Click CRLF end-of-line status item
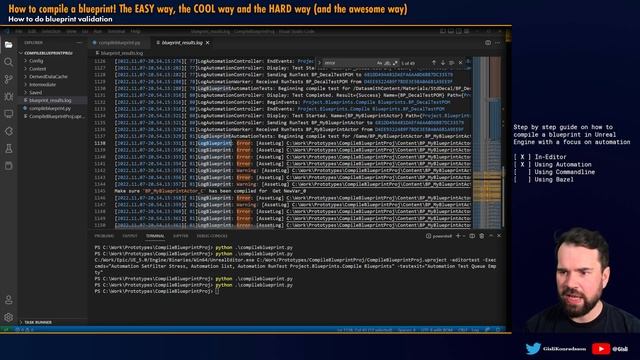This screenshot has width=640, height=360. click(x=462, y=329)
